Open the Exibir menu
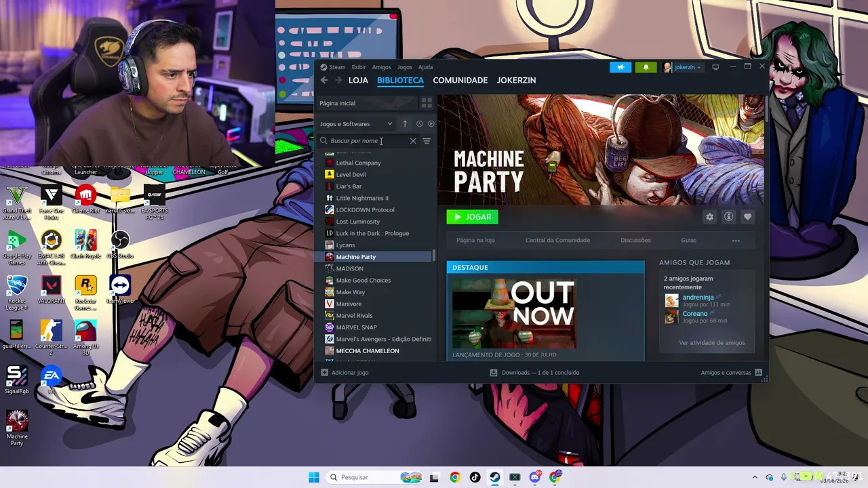Screen dimensions: 868x488 tap(359, 67)
